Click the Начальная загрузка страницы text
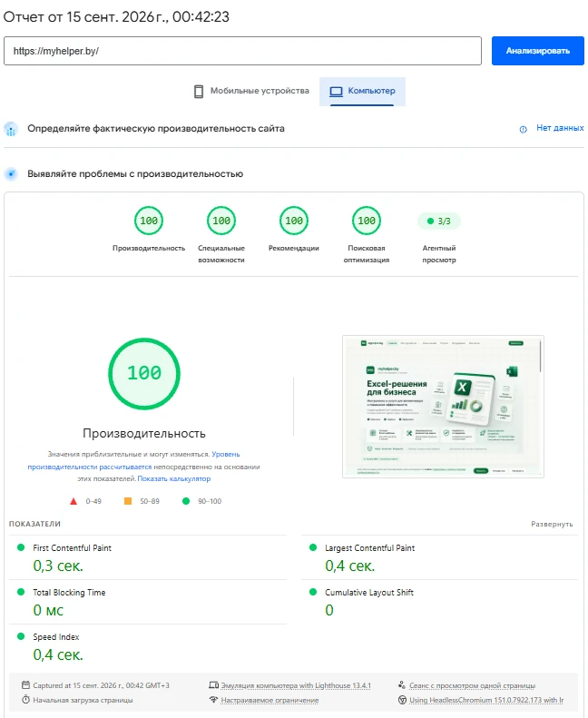Screen dimensions: 588x718 tap(83, 700)
